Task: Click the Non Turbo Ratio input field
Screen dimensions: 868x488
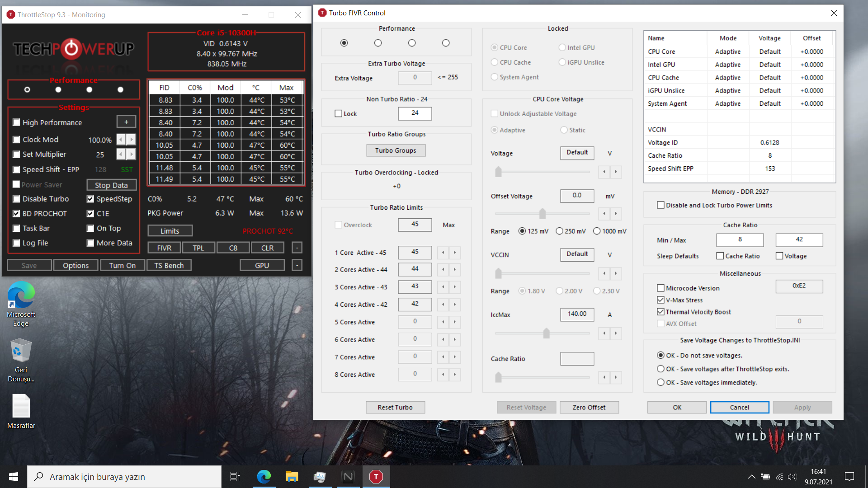Action: coord(415,113)
